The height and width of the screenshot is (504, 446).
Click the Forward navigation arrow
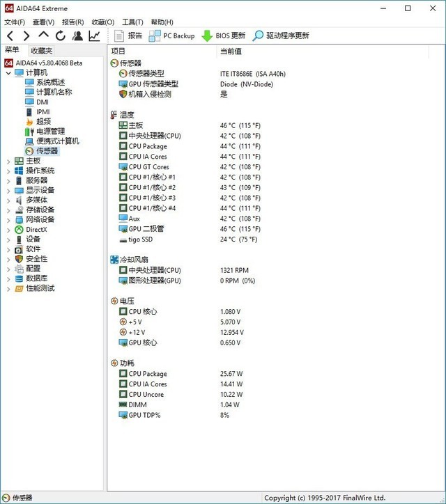coord(26,36)
